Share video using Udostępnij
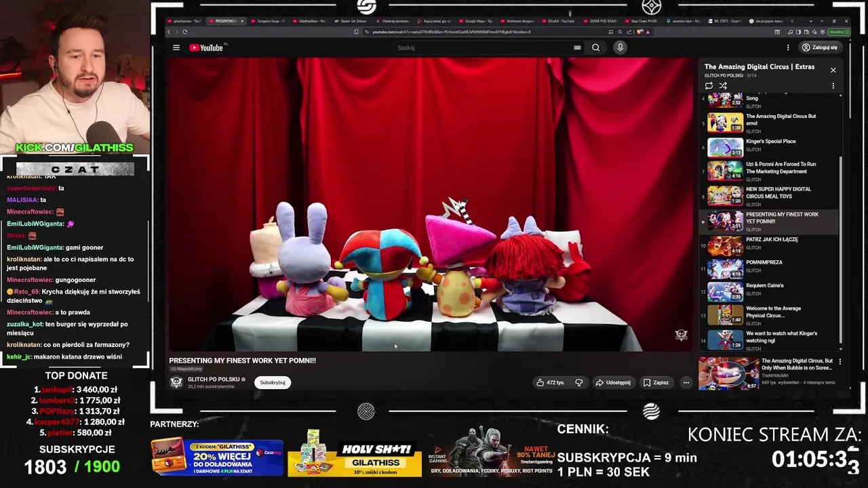Image resolution: width=868 pixels, height=488 pixels. click(x=613, y=382)
